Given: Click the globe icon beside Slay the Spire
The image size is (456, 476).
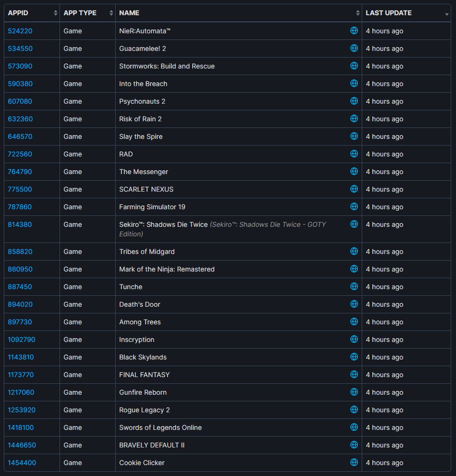Looking at the screenshot, I should point(354,136).
